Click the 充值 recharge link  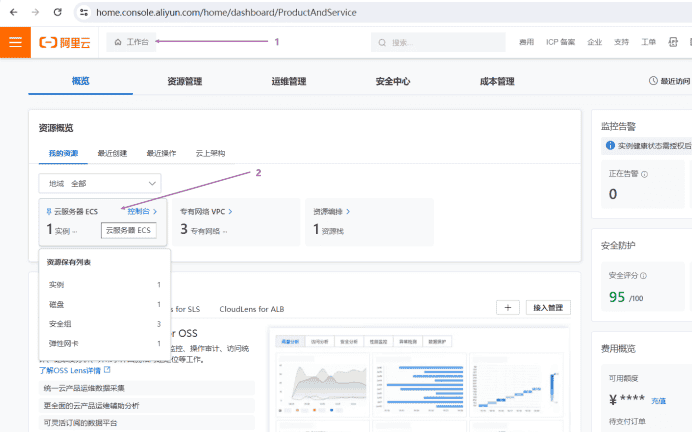(659, 401)
